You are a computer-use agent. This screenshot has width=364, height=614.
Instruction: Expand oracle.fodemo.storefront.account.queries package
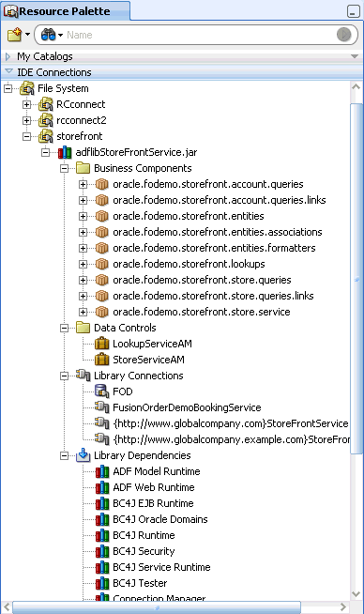83,184
